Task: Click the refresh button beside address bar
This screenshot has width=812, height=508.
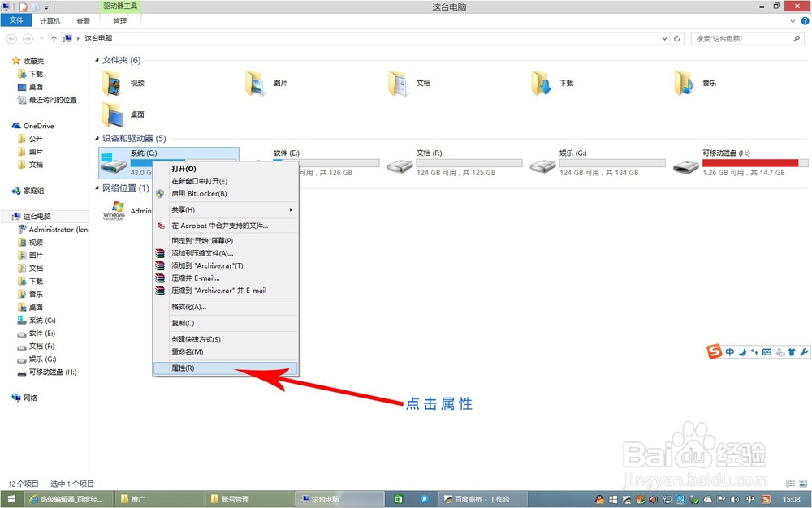Action: [677, 38]
